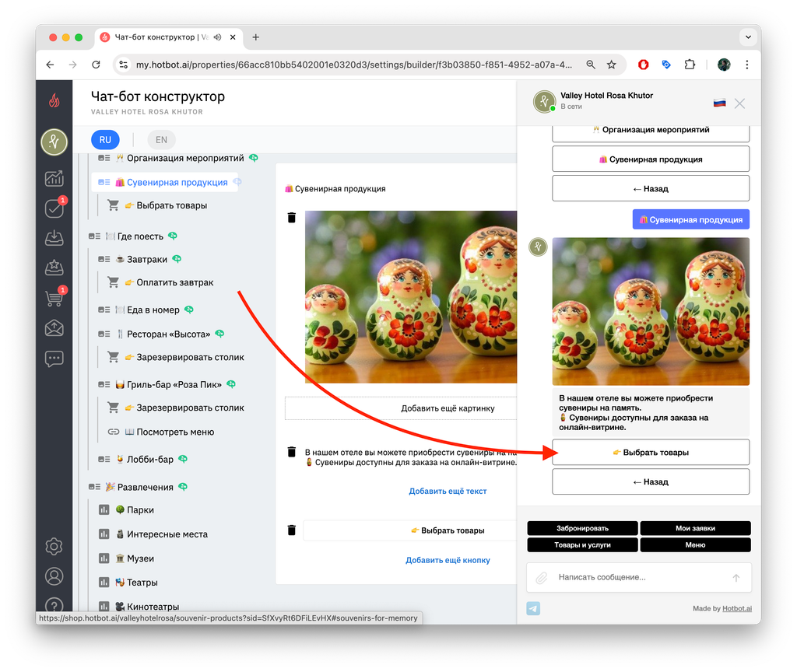The height and width of the screenshot is (672, 797).
Task: Select 'Выбрать товары' item under Сувенирная продукция
Action: [166, 205]
